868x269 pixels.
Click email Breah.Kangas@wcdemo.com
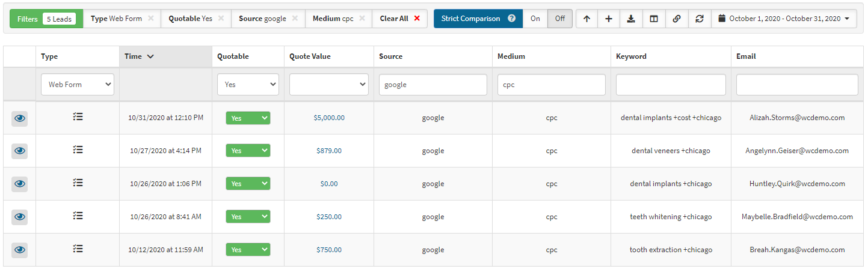pyautogui.click(x=797, y=250)
